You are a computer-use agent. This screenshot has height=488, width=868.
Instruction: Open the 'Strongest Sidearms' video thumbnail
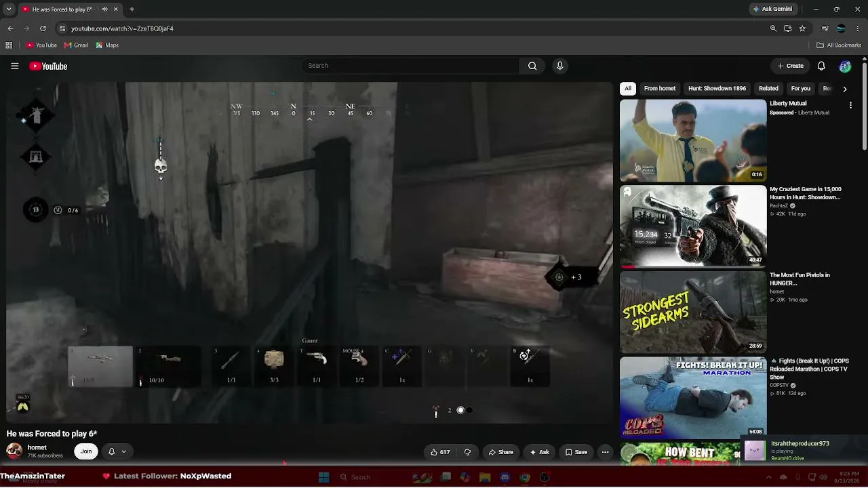[x=693, y=312]
